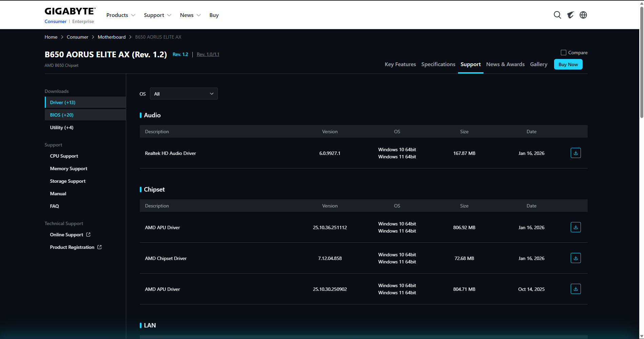Go to Motherboard in the breadcrumb
Screen dimensions: 644x339
(112, 37)
